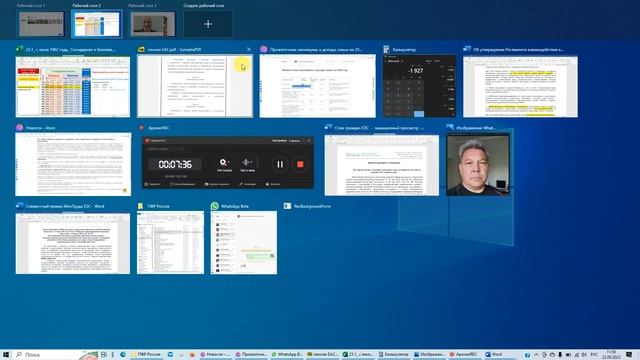Open the volume control in system tray
This screenshot has width=640, height=360.
coord(584,355)
